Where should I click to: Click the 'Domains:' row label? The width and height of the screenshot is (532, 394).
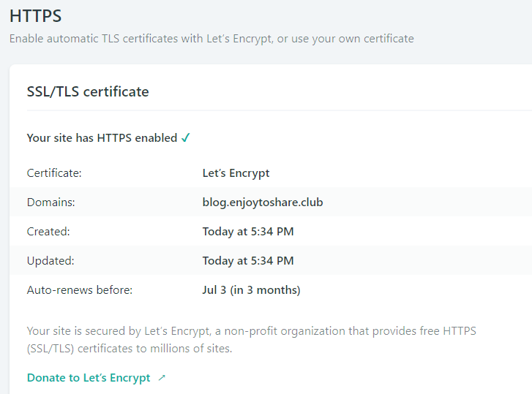[50, 202]
